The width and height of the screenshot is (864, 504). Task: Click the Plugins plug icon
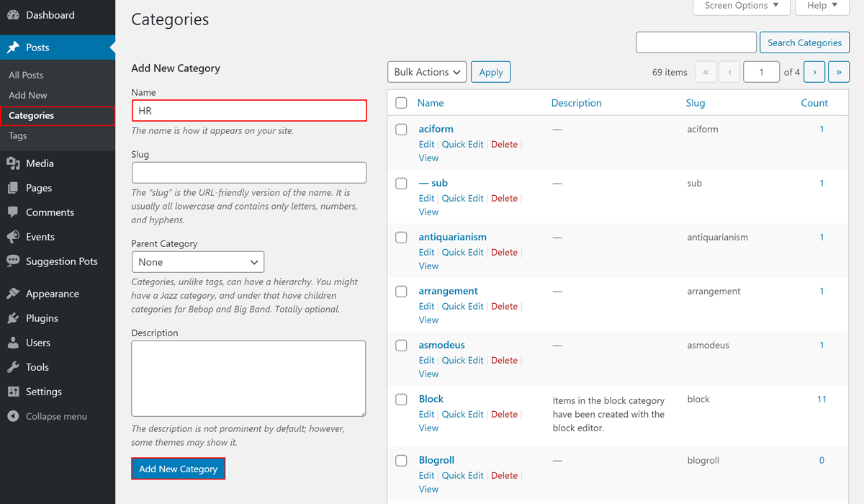pos(13,318)
